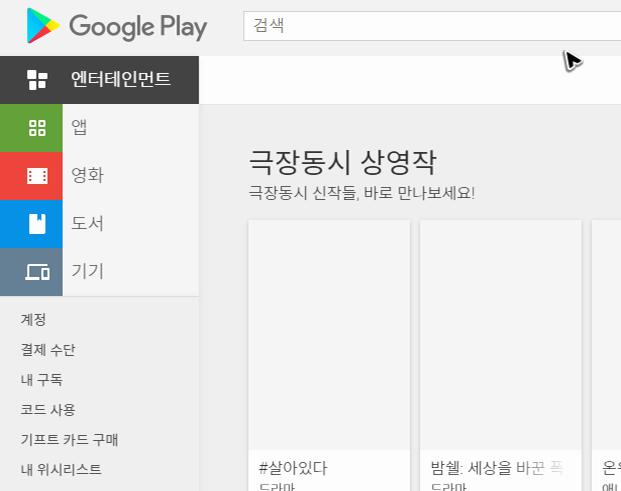Click the 극장동시 상영작 section heading
This screenshot has width=621, height=491.
(343, 162)
